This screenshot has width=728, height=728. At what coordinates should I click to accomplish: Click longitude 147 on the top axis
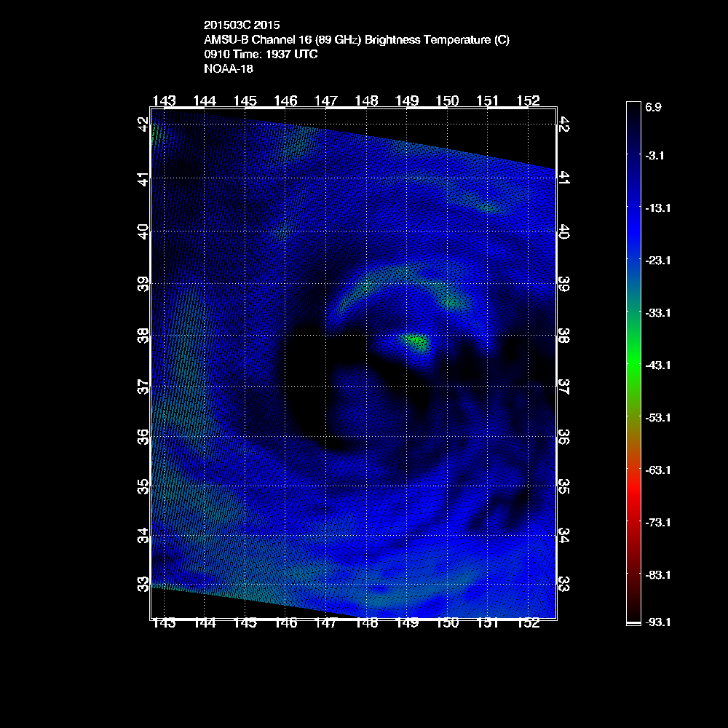coord(326,100)
